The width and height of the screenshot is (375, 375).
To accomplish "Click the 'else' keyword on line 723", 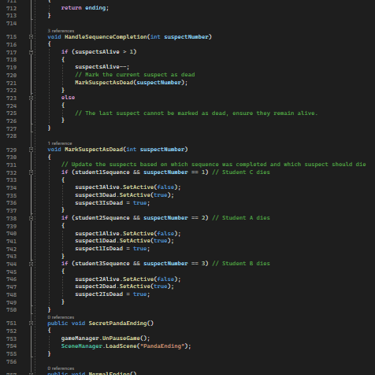I will coord(68,97).
